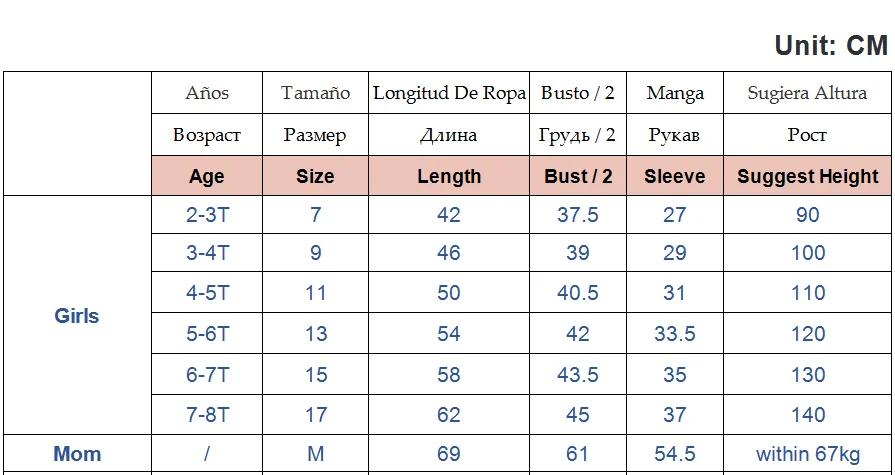Select the "Girls" row label
895x475 pixels.
coord(77,316)
